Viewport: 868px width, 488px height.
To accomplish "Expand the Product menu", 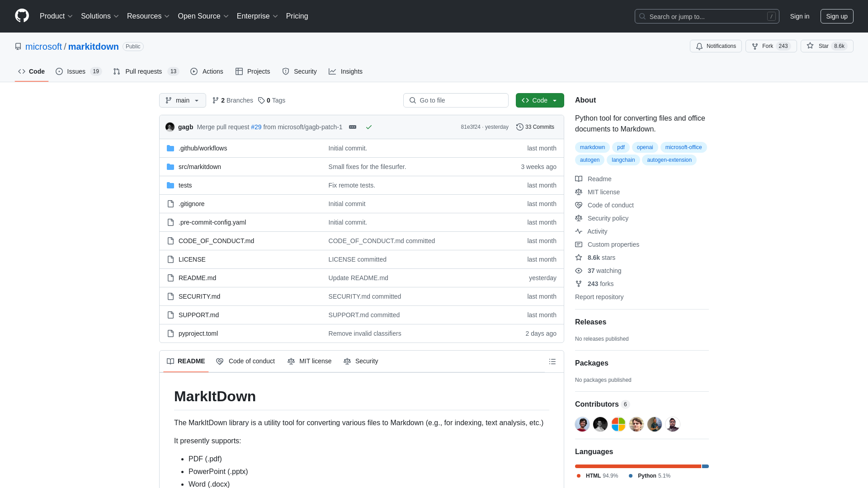I will pyautogui.click(x=57, y=16).
